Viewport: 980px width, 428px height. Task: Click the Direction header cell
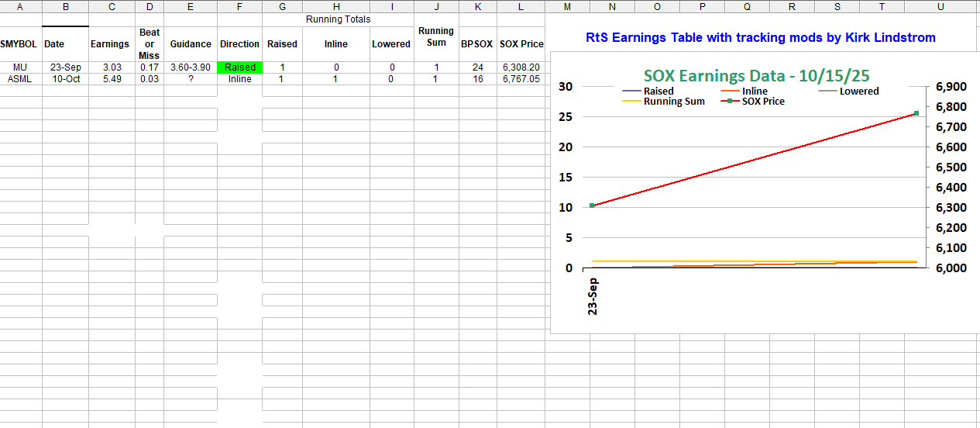(x=240, y=44)
